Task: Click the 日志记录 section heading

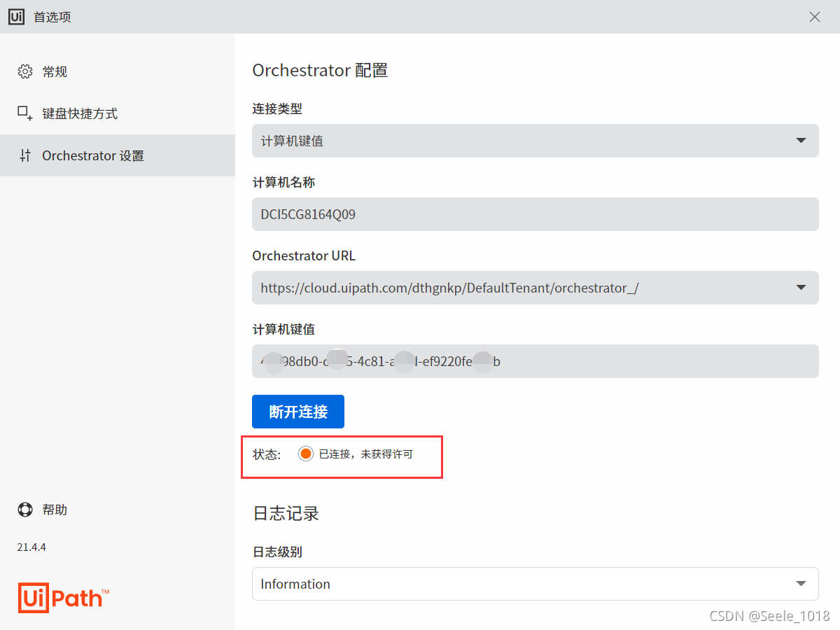Action: click(286, 514)
